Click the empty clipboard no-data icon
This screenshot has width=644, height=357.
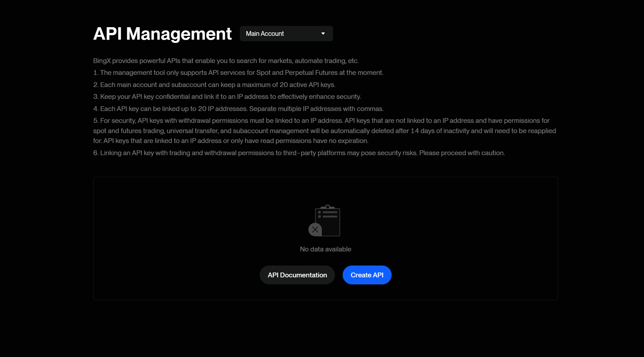click(x=324, y=221)
